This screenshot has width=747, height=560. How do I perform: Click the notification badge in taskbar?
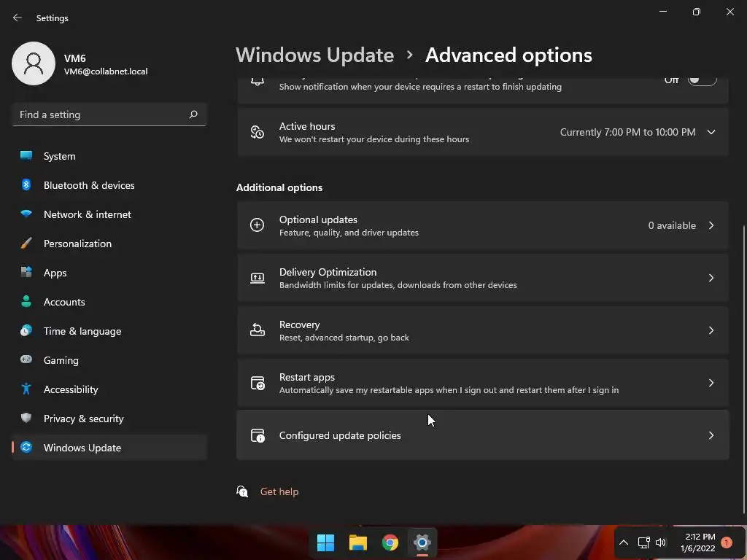727,542
